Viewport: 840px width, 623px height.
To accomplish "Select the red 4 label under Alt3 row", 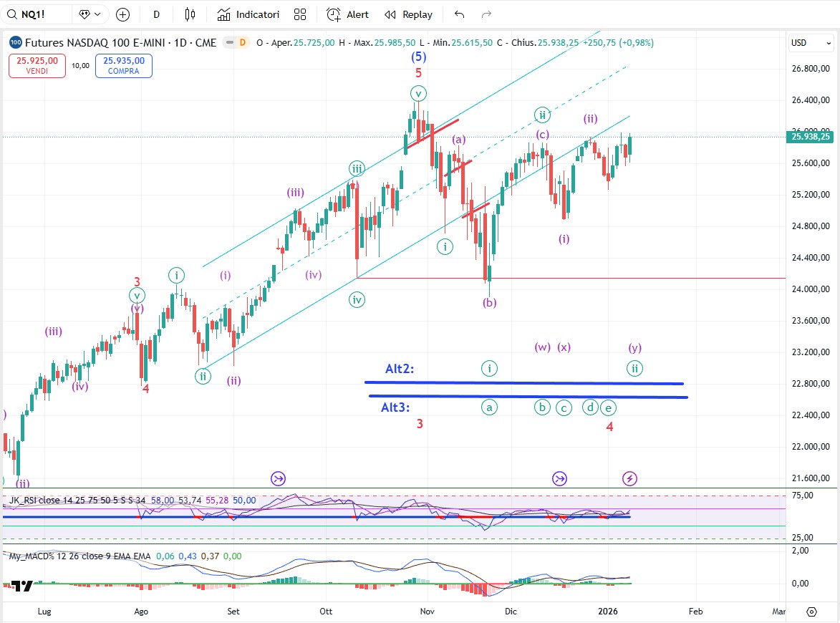I will tap(609, 427).
